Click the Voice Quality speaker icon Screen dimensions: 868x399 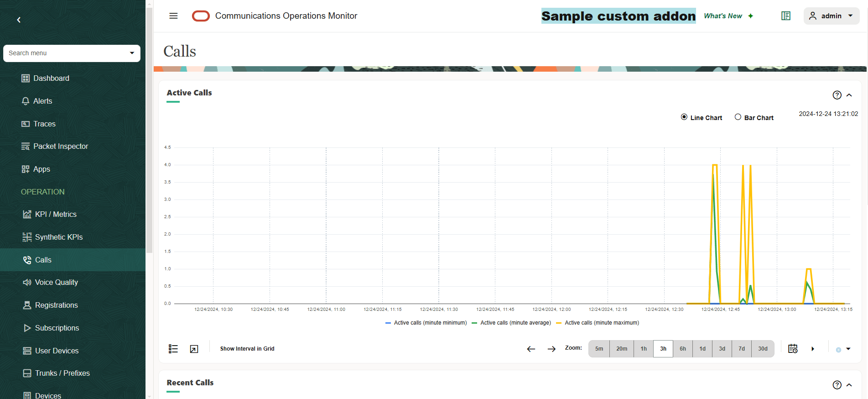[27, 282]
